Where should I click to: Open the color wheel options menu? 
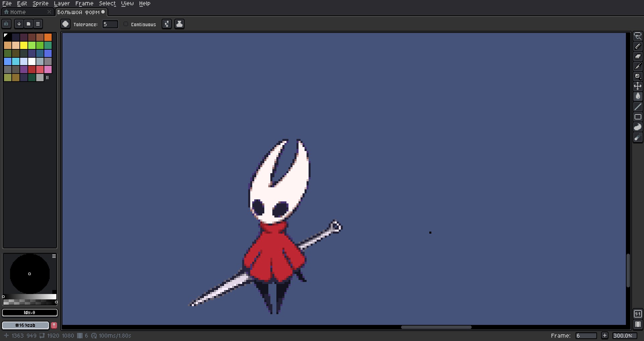54,256
